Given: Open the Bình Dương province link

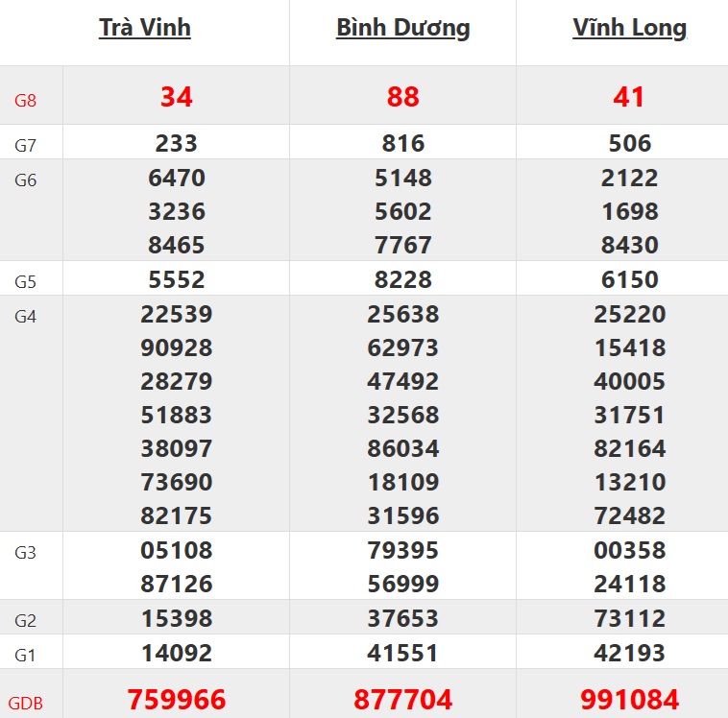Looking at the screenshot, I should (x=402, y=28).
